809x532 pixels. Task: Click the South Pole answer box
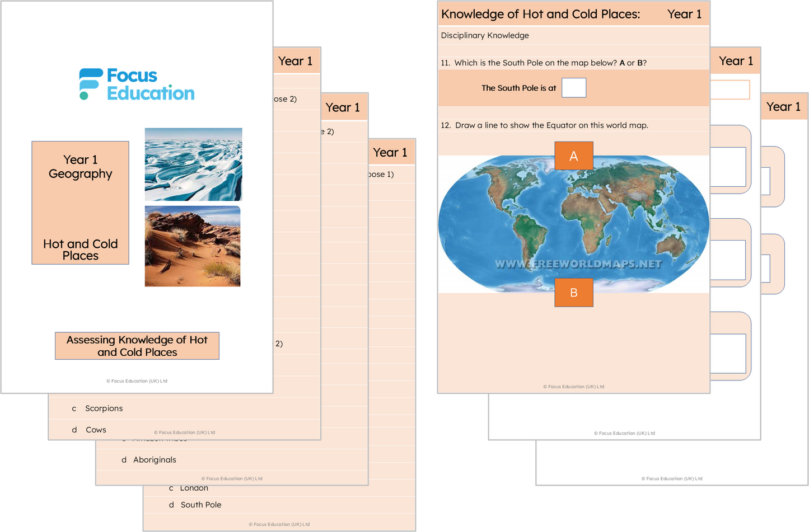pos(573,88)
